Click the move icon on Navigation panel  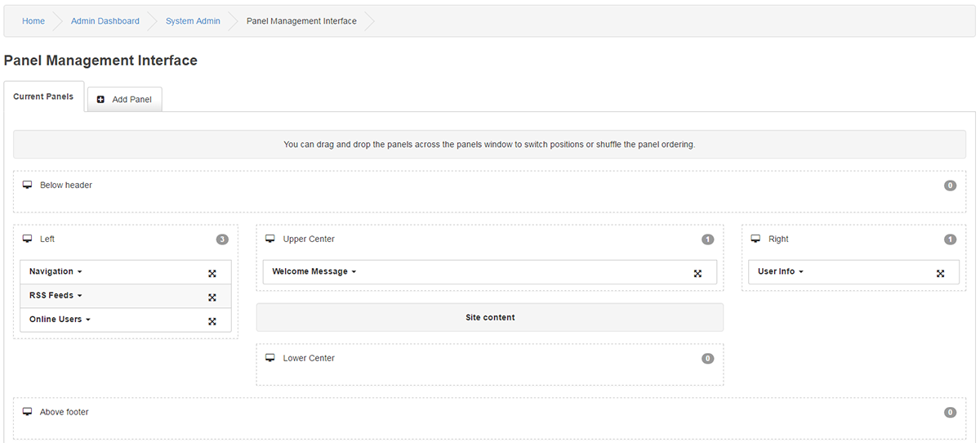[x=212, y=274]
